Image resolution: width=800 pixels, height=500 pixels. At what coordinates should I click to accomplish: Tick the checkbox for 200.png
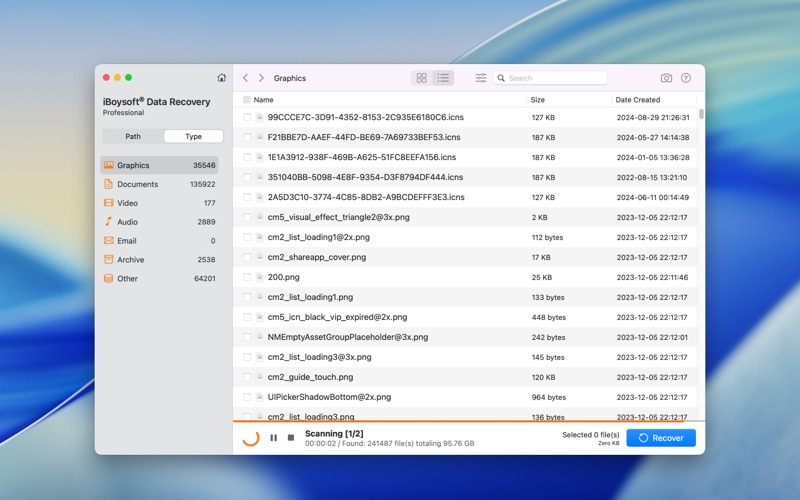(x=247, y=277)
